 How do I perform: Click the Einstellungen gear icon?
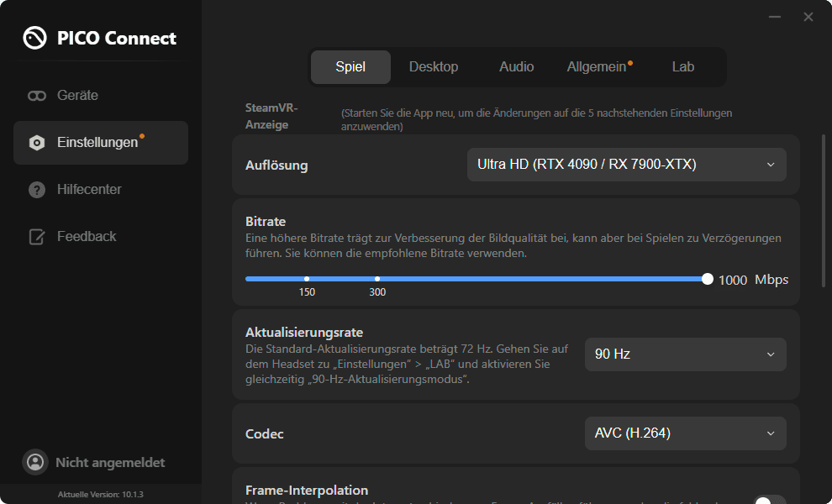[x=37, y=143]
